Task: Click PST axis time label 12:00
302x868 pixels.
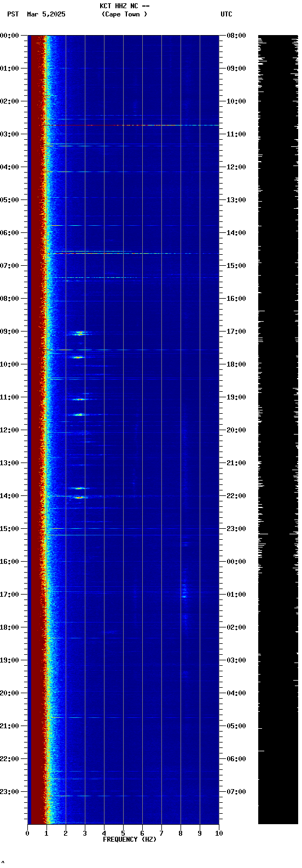Action: (x=10, y=430)
